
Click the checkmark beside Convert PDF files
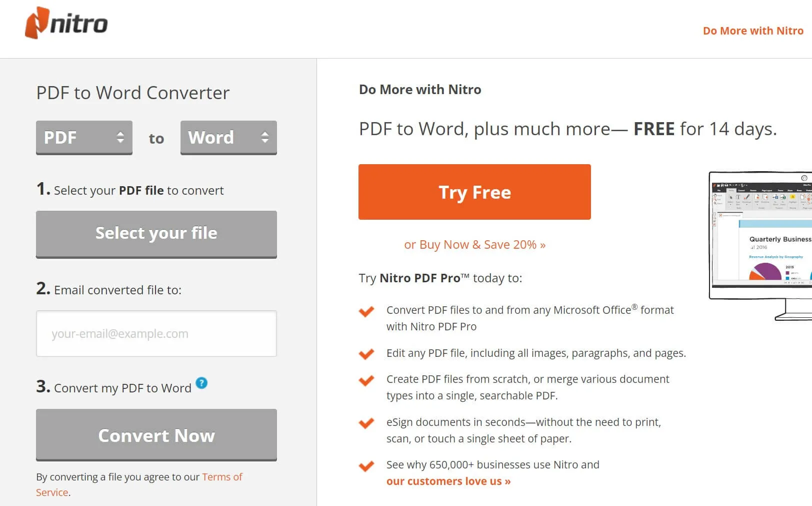pyautogui.click(x=366, y=311)
